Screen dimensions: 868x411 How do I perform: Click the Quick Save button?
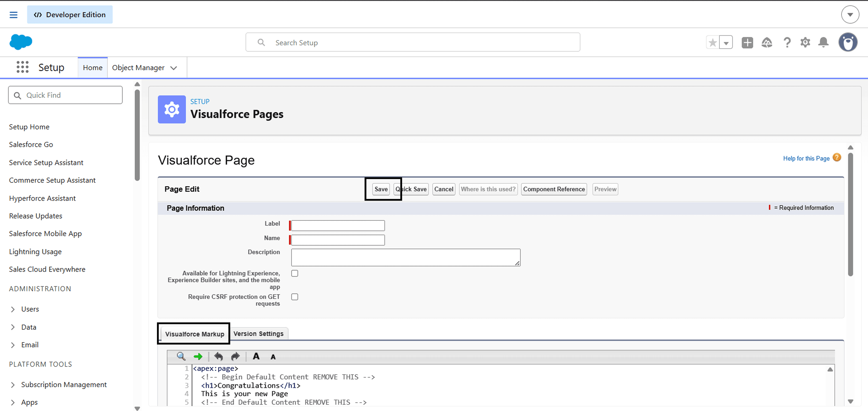coord(415,189)
